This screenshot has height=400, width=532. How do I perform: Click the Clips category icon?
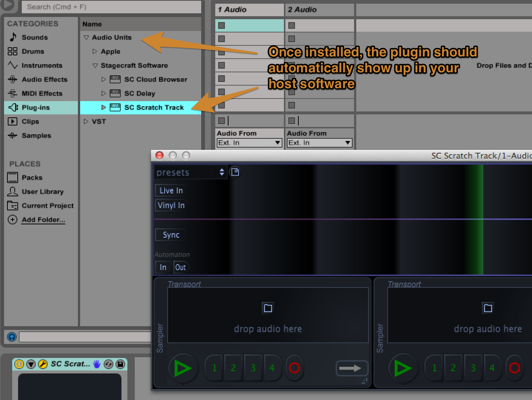pos(13,121)
